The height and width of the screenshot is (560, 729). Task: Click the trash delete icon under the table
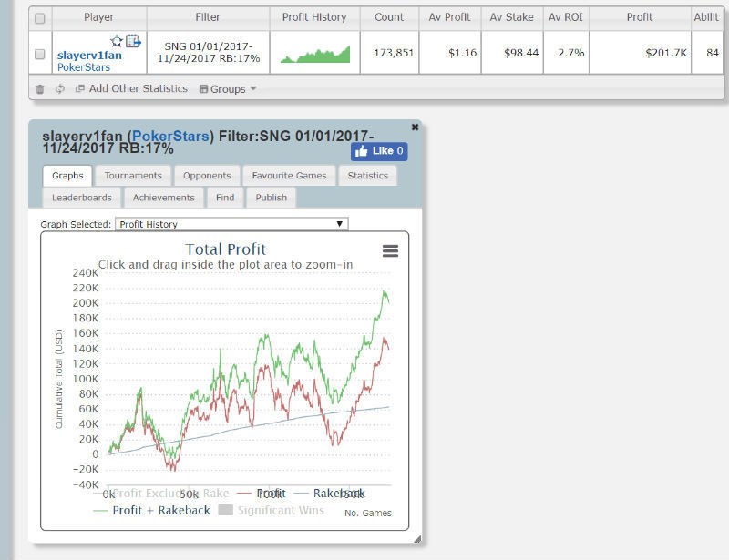(x=39, y=89)
